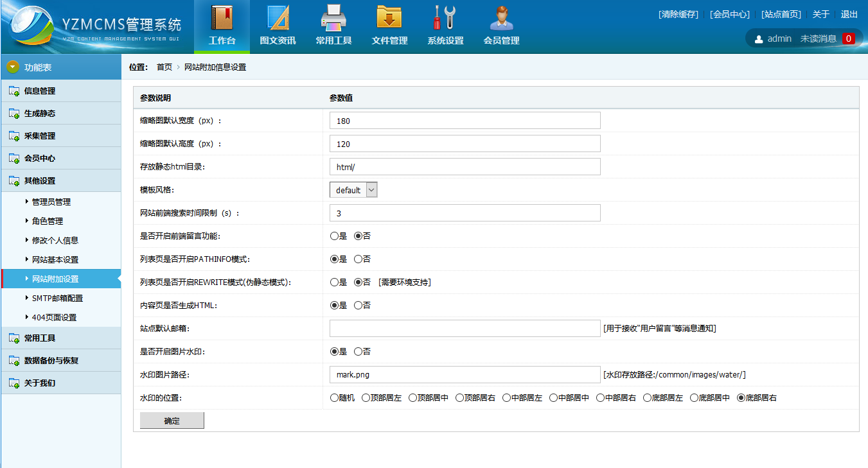
Task: Select 否 for 内容页是否生成HTML
Action: [358, 306]
